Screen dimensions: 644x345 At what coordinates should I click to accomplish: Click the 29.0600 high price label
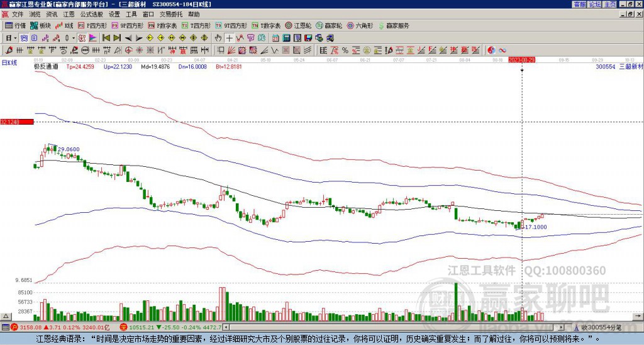[x=69, y=149]
